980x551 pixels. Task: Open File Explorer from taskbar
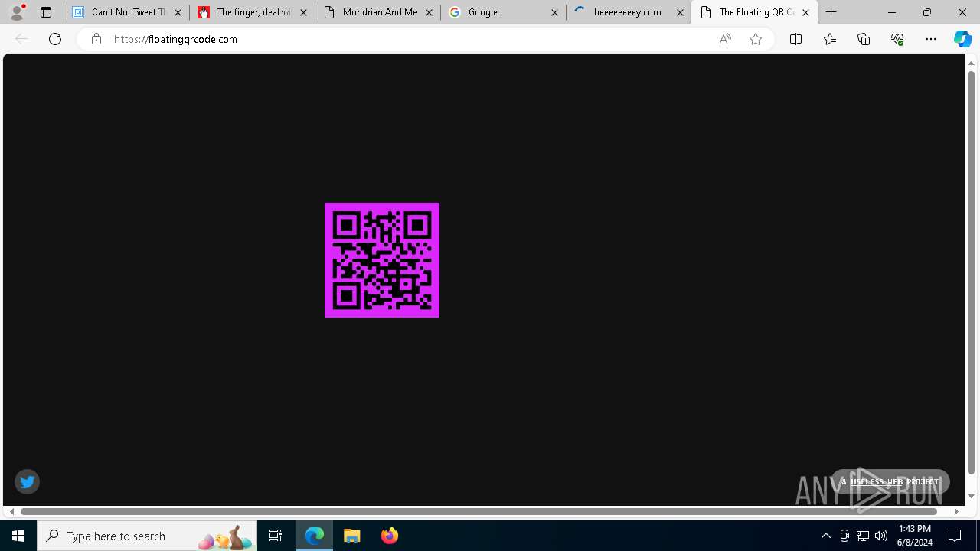(x=352, y=536)
